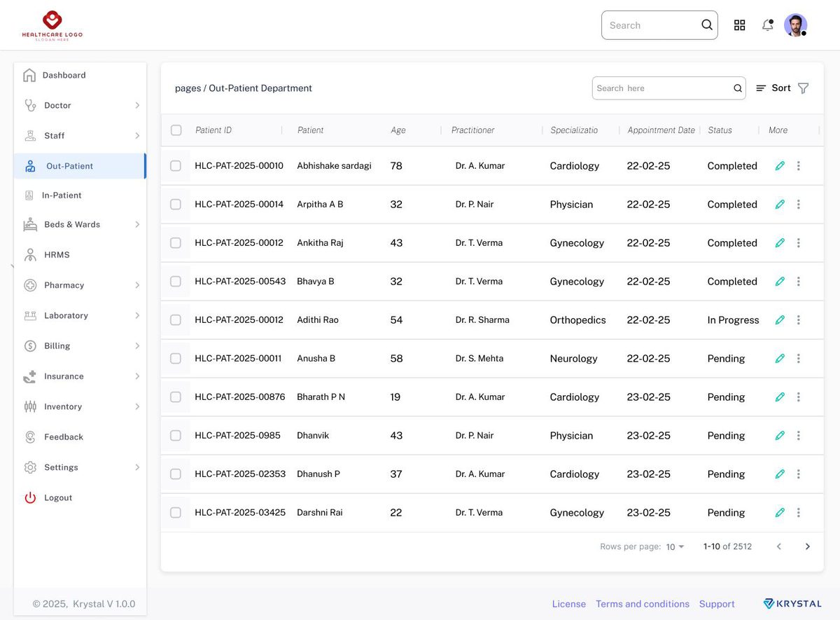Click edit pencil for Ankitha Raj
840x620 pixels.
click(780, 243)
